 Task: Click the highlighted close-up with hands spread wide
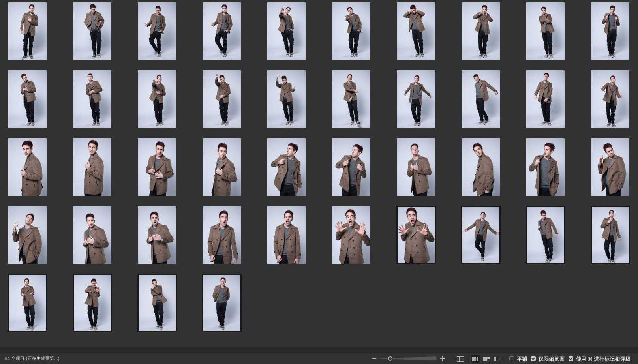click(x=416, y=235)
